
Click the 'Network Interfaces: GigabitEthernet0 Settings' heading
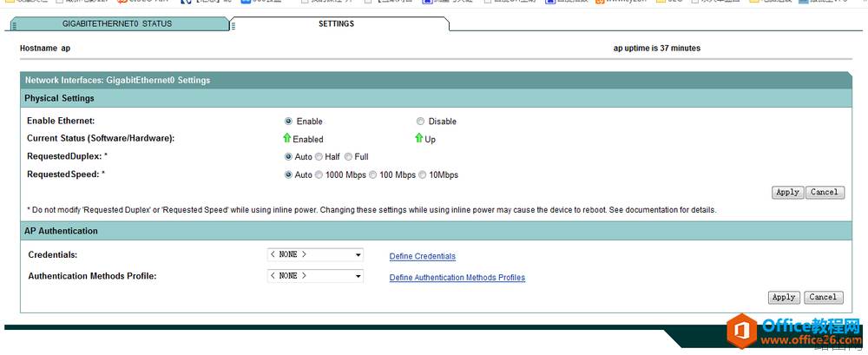(x=117, y=81)
